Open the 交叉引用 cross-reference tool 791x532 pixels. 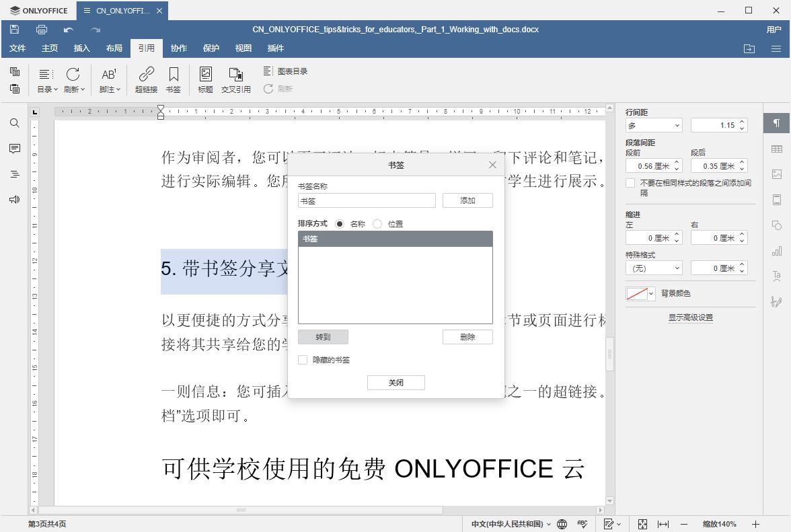[x=236, y=79]
